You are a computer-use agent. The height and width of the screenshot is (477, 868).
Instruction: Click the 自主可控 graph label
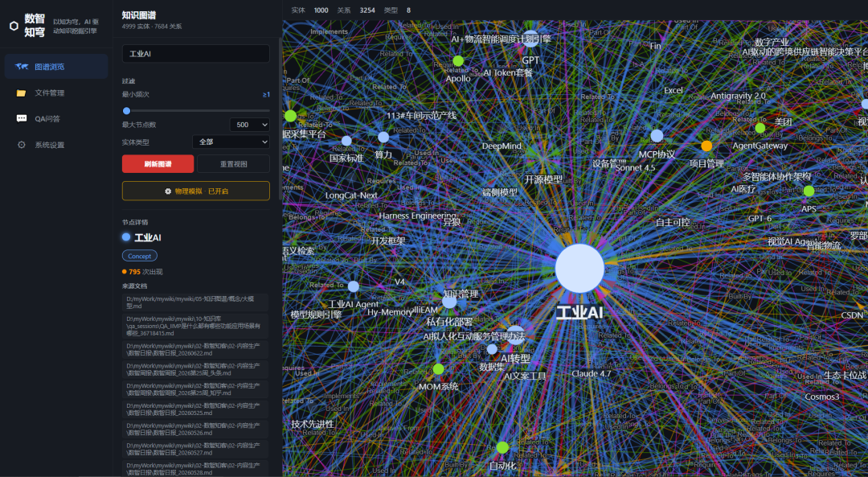pyautogui.click(x=673, y=223)
